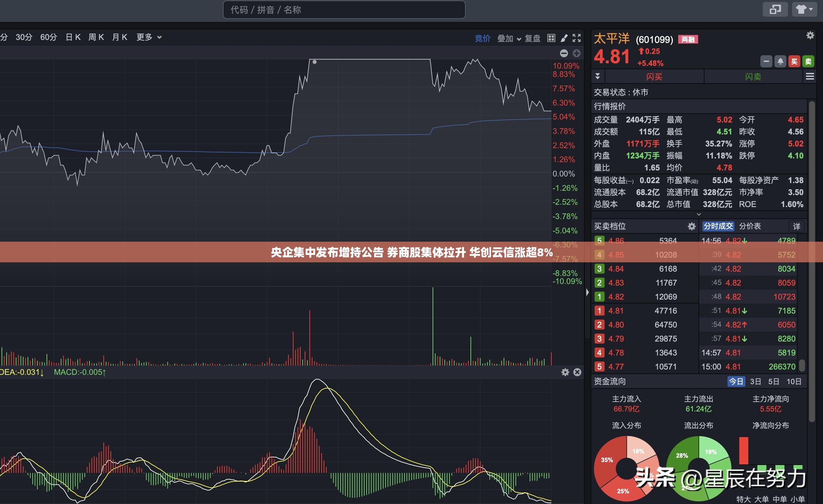The width and height of the screenshot is (823, 504).
Task: Select the drawing pencil tool
Action: click(x=564, y=38)
